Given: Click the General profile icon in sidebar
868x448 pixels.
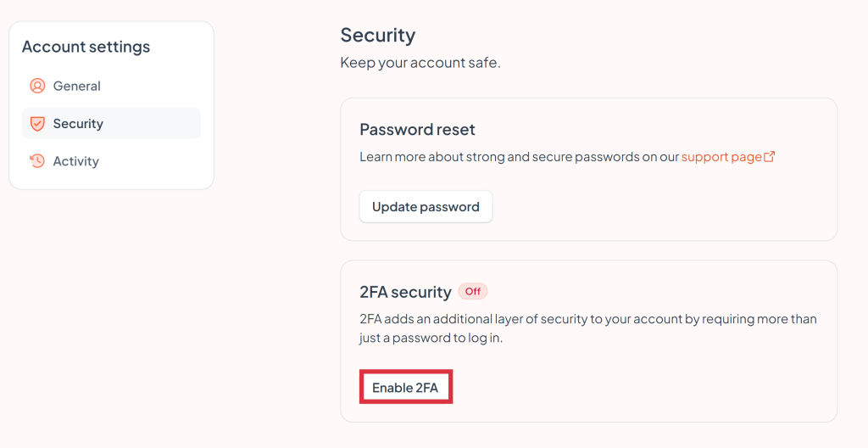Looking at the screenshot, I should [37, 86].
